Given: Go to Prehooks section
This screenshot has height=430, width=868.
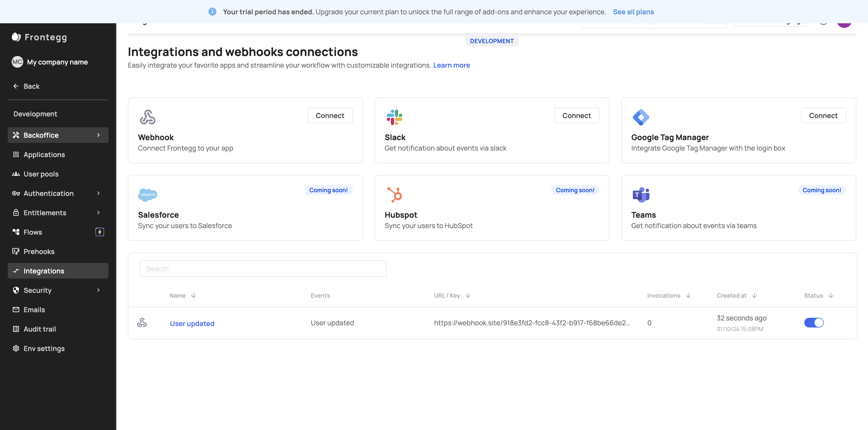Looking at the screenshot, I should 58,251.
